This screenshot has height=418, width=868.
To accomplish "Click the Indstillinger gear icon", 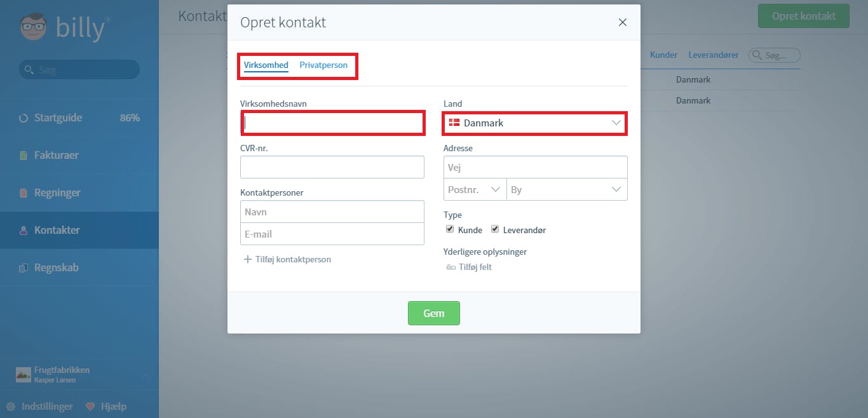I will tap(11, 407).
